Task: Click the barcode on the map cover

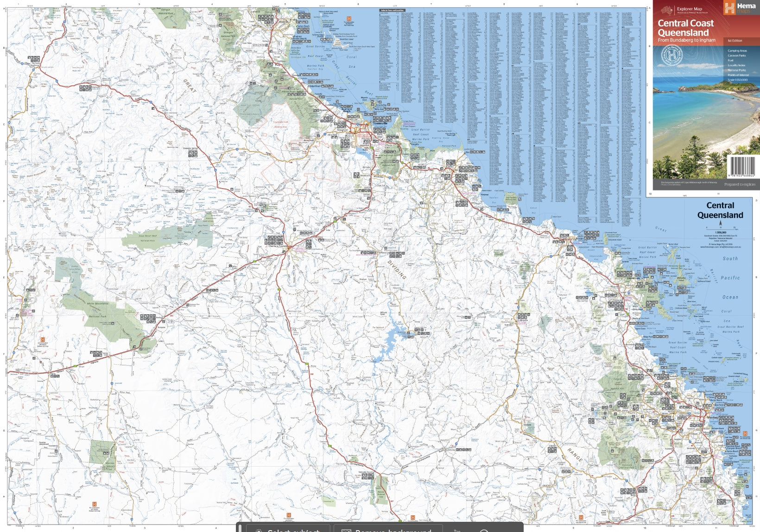Action: click(x=741, y=166)
